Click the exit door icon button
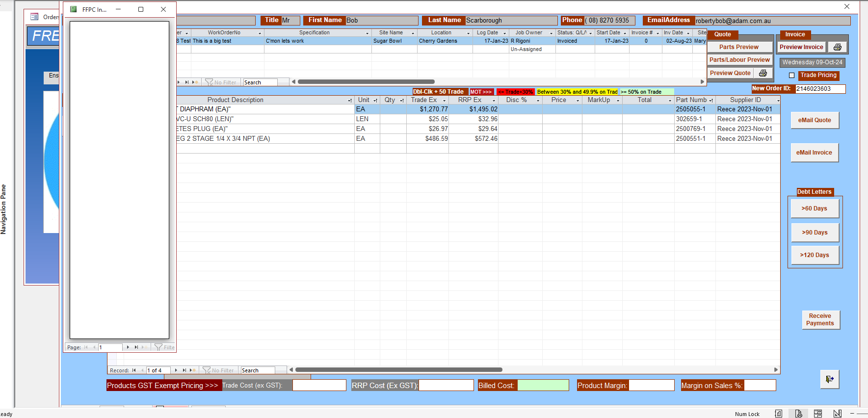 [x=830, y=379]
